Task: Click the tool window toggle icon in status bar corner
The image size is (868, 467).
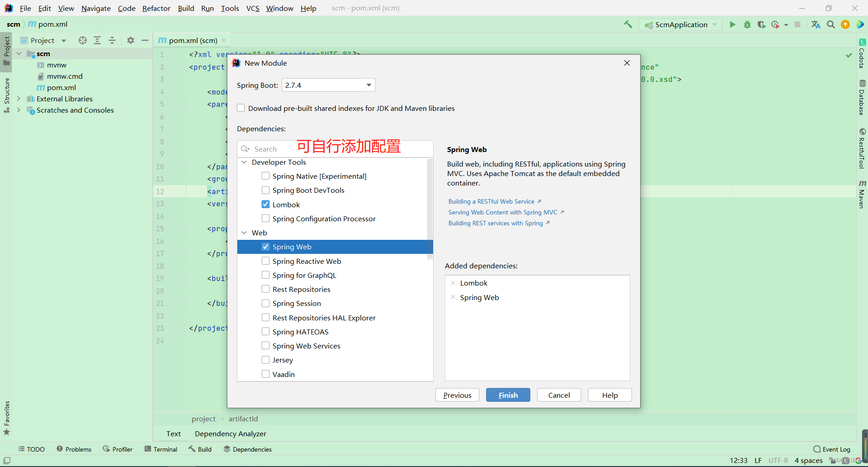Action: pos(7,461)
